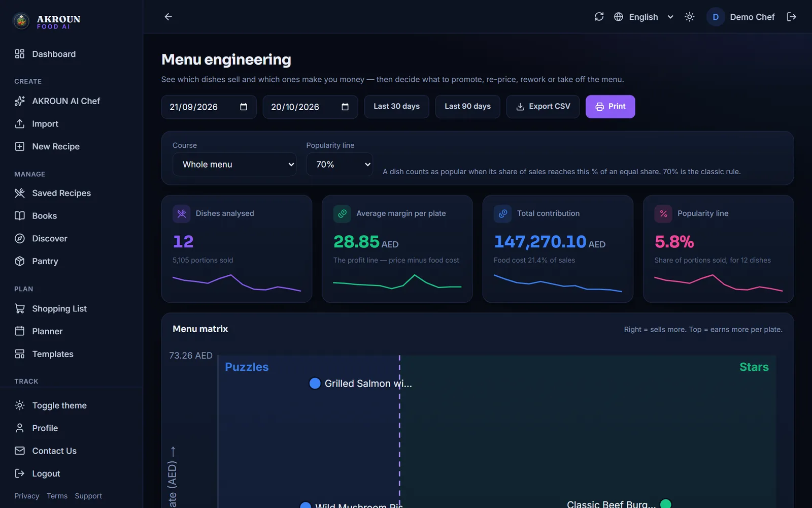
Task: Open the Demo Chef avatar circle
Action: coord(716,17)
